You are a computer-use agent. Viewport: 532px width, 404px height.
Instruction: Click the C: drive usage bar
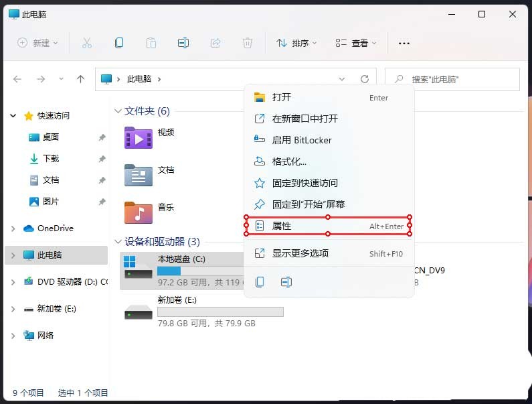click(201, 271)
